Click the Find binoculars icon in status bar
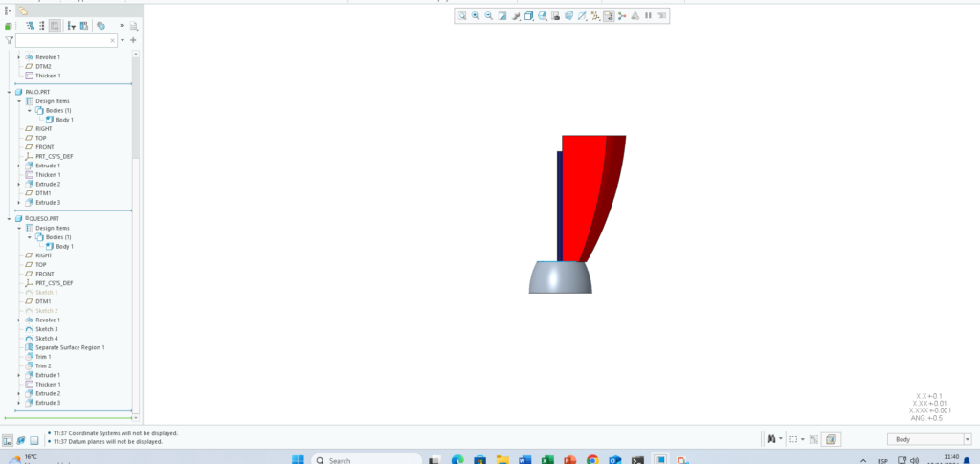The height and width of the screenshot is (464, 980). pyautogui.click(x=769, y=439)
